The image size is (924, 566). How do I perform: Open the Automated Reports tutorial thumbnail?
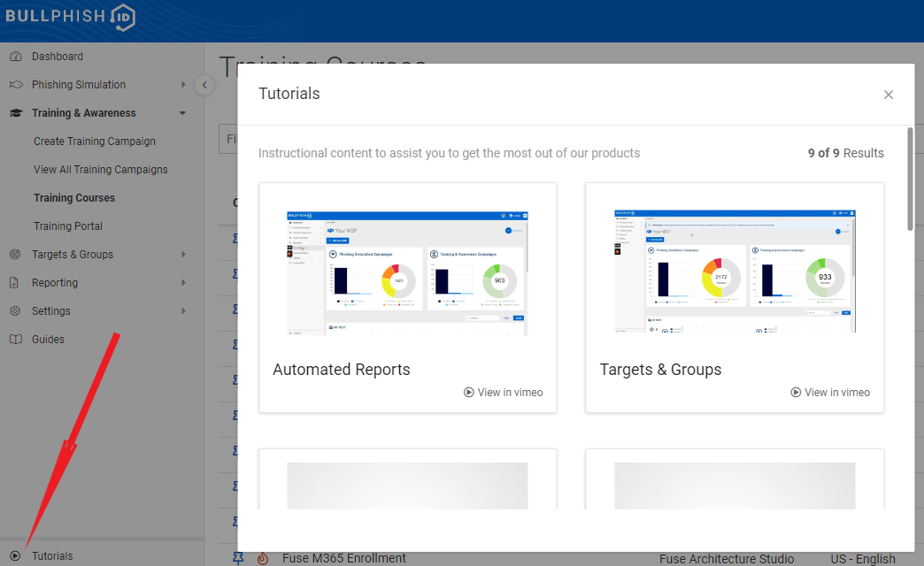(407, 273)
